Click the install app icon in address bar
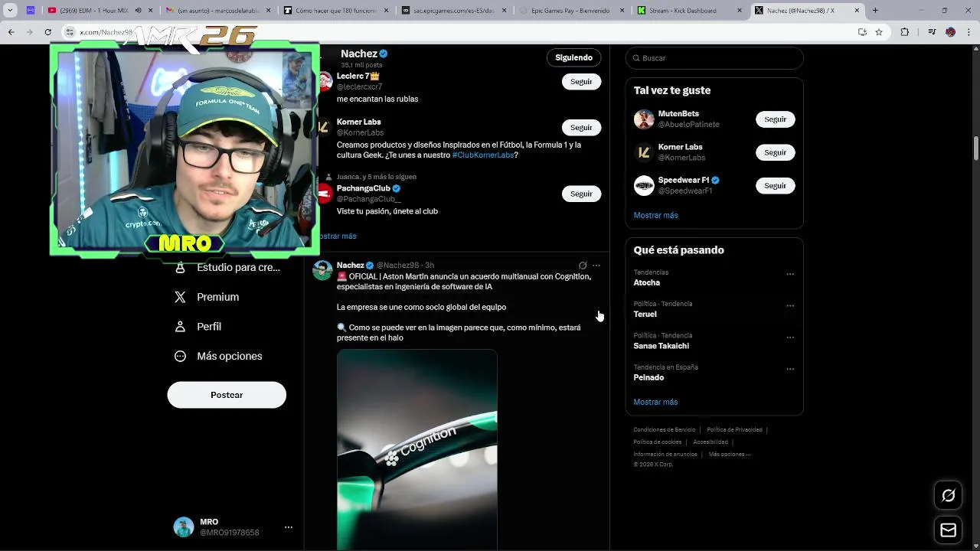 pos(862,32)
